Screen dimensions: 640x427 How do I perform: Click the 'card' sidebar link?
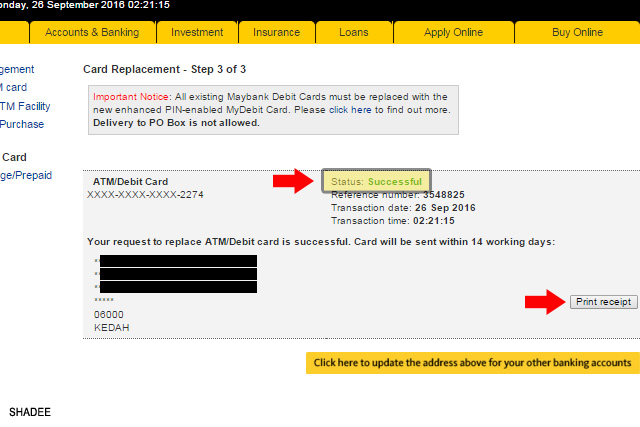tap(13, 87)
